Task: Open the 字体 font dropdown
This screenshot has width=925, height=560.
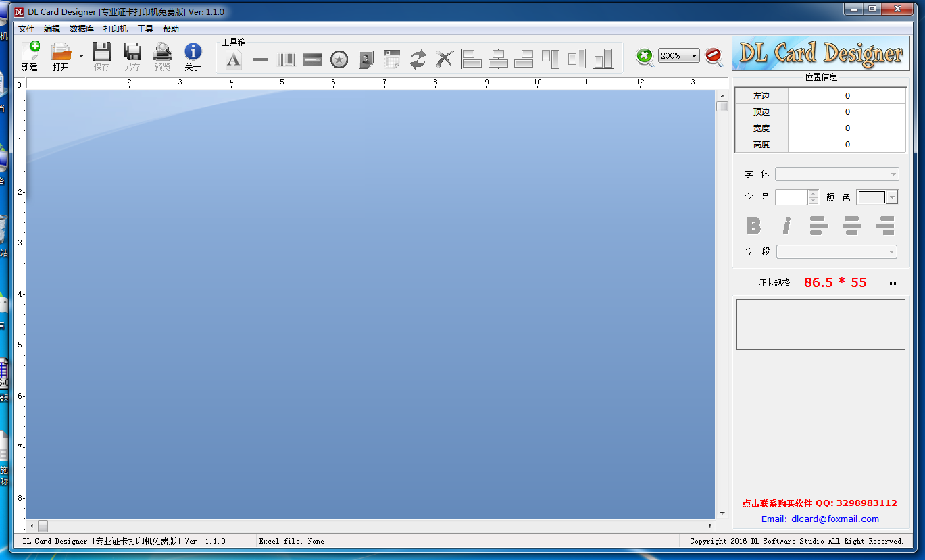Action: [x=837, y=174]
